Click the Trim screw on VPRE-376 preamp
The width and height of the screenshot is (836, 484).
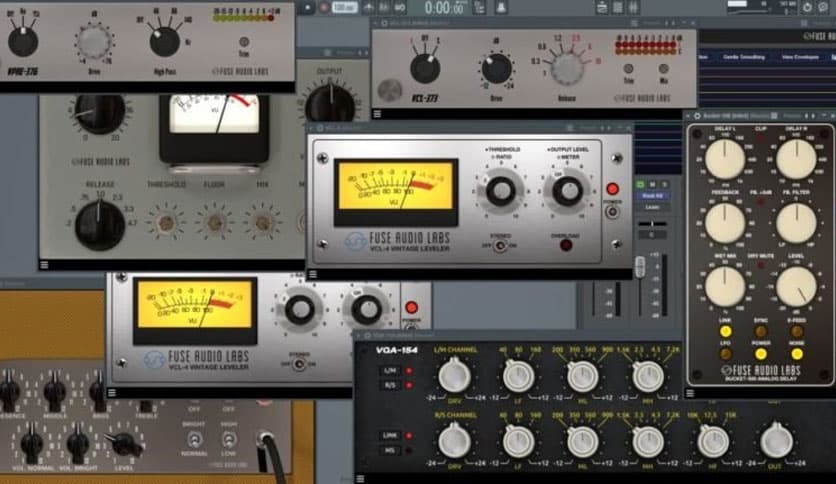click(244, 42)
